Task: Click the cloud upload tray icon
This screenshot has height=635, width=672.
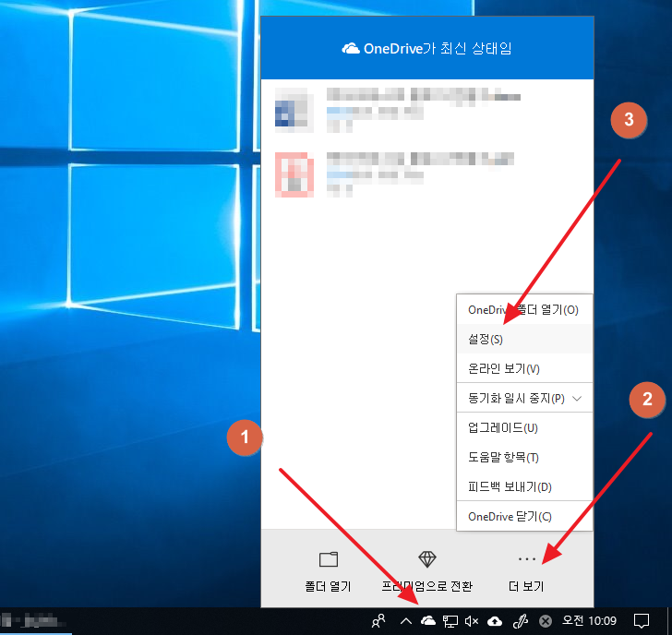Action: pos(495,621)
